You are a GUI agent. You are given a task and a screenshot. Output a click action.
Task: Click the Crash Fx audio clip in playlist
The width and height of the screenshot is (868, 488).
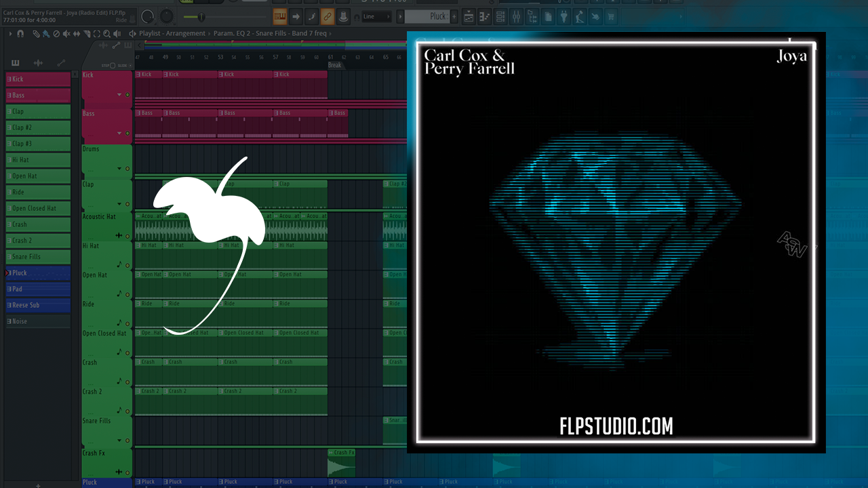[341, 464]
